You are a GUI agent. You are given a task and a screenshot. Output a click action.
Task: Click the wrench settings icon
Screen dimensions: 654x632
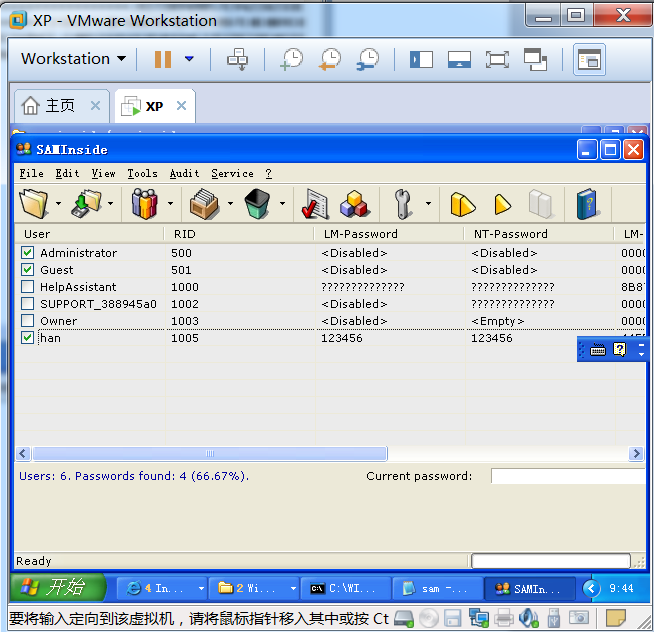point(402,204)
